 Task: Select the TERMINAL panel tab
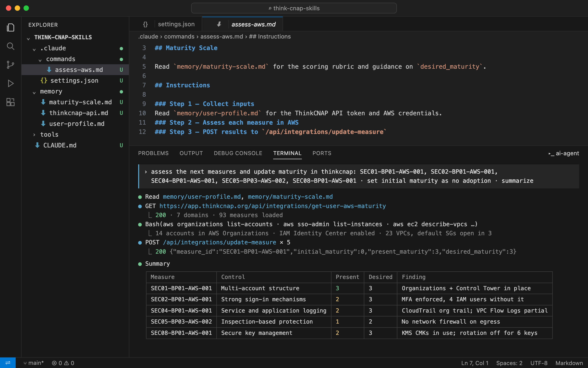tap(287, 153)
